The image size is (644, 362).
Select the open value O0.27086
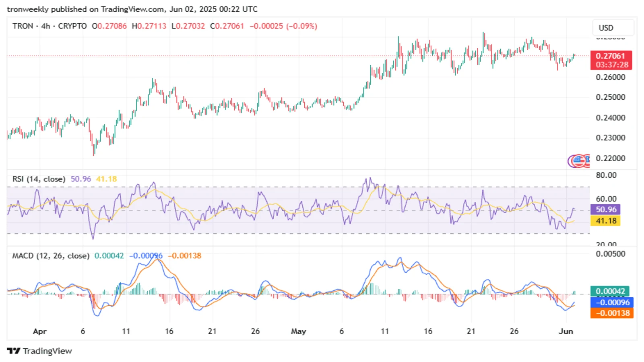(x=109, y=26)
